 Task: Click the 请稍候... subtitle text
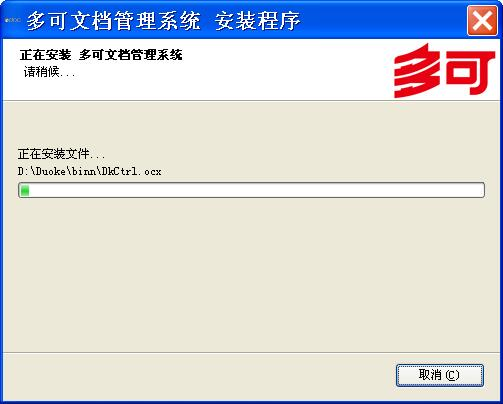coord(49,72)
